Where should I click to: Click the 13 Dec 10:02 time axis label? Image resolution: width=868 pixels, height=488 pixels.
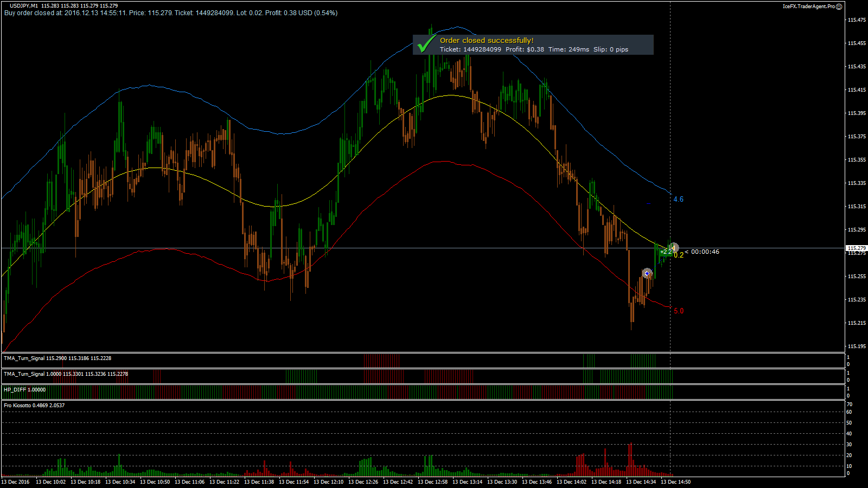click(x=50, y=481)
